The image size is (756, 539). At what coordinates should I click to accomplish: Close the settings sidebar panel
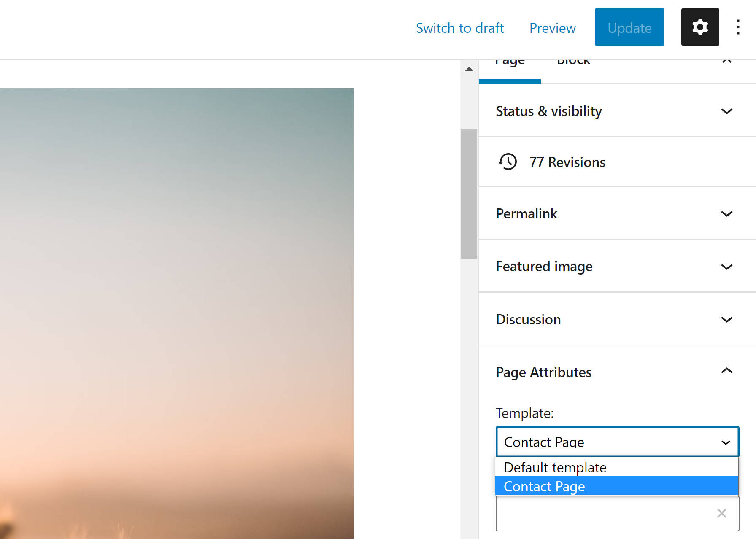click(726, 62)
